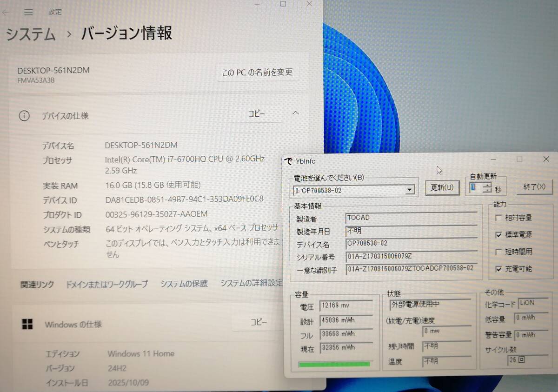This screenshot has width=558, height=392.
Task: Click the 外部電源使用中 status field
Action: [x=431, y=305]
